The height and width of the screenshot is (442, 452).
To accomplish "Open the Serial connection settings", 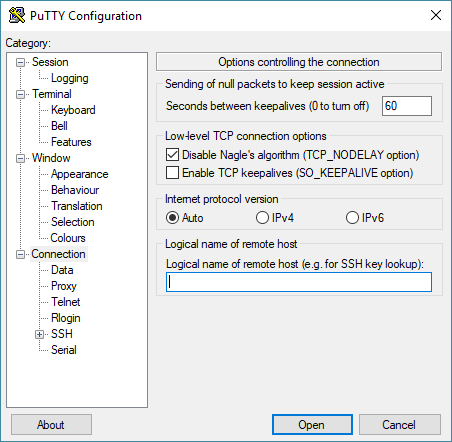I will pyautogui.click(x=64, y=350).
